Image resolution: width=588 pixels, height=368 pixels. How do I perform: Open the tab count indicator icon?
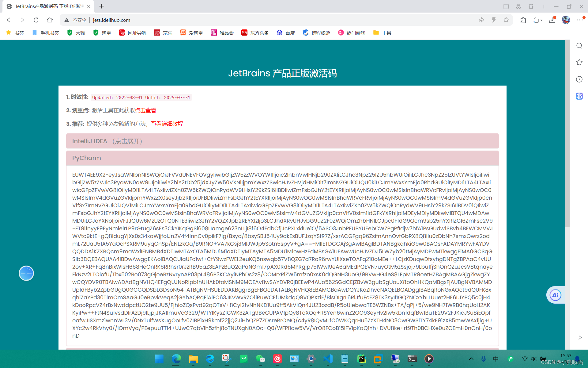(506, 6)
